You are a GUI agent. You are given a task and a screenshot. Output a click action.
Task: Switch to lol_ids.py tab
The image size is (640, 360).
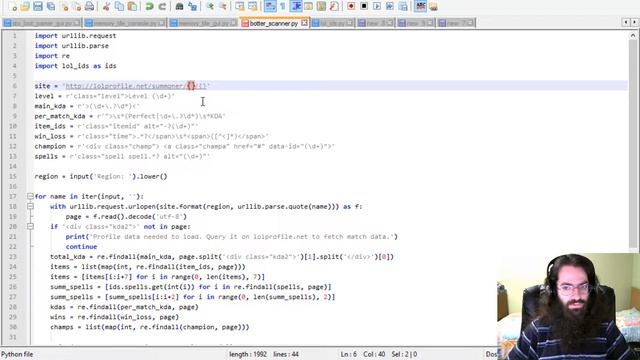point(332,23)
